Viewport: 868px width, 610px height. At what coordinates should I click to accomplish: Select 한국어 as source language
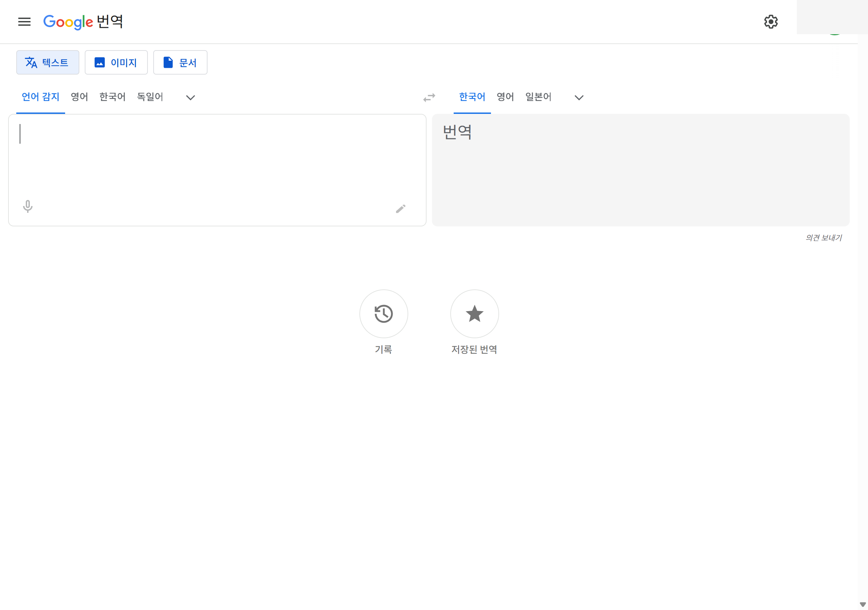[x=112, y=97]
